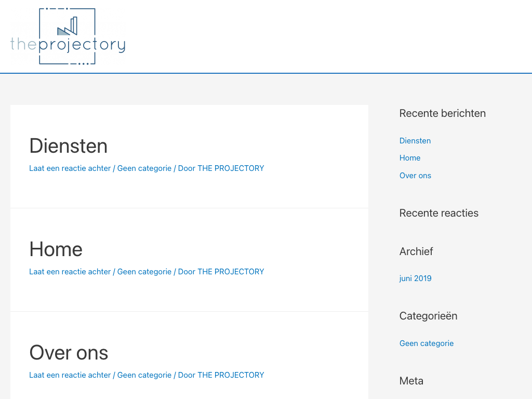
Task: Click THE PROJECTORY author under Home post
Action: point(231,272)
